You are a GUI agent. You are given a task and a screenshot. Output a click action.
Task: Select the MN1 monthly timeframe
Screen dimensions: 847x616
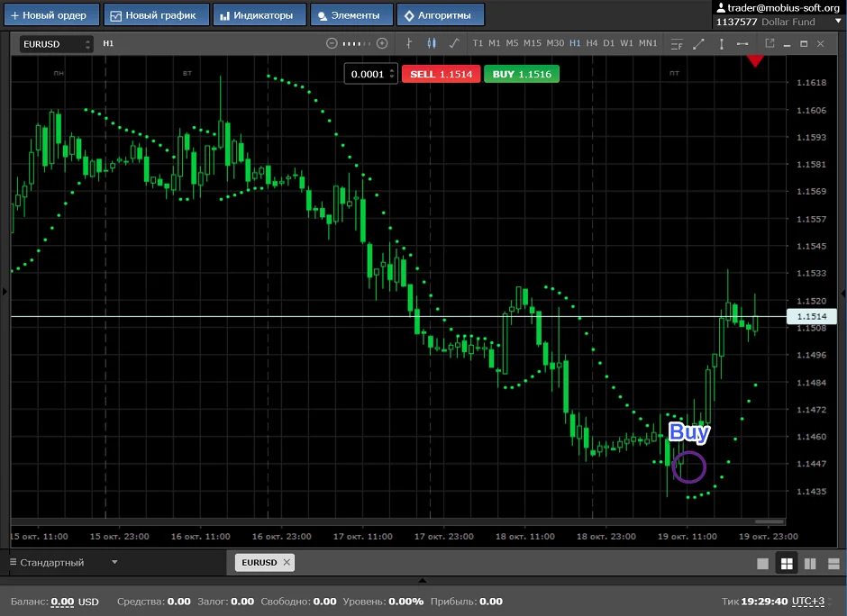[648, 43]
